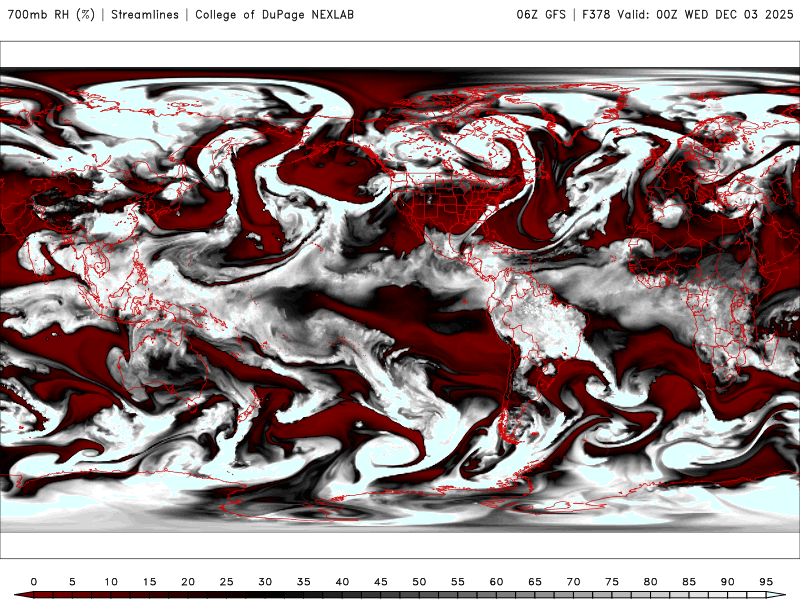This screenshot has height=600, width=800.
Task: Click the 55 label on the color scale
Action: 458,582
